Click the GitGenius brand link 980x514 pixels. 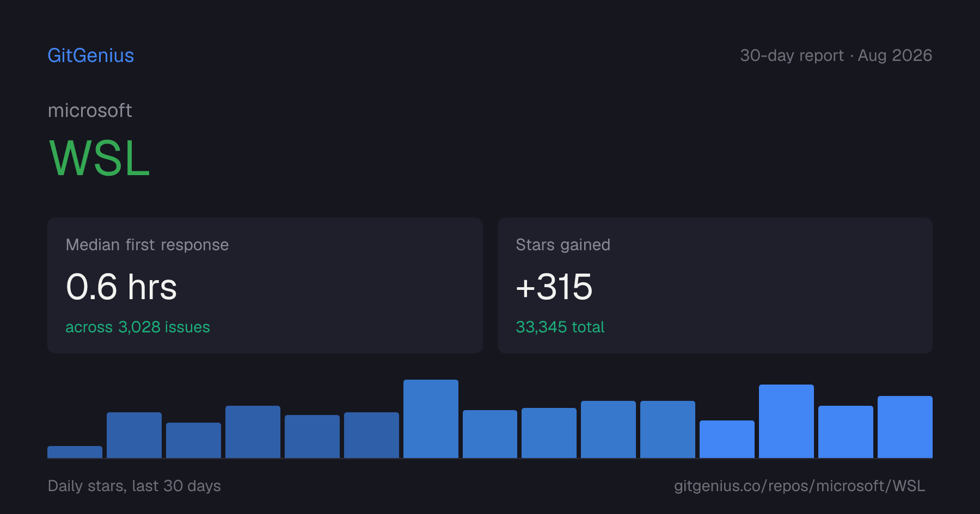coord(91,55)
